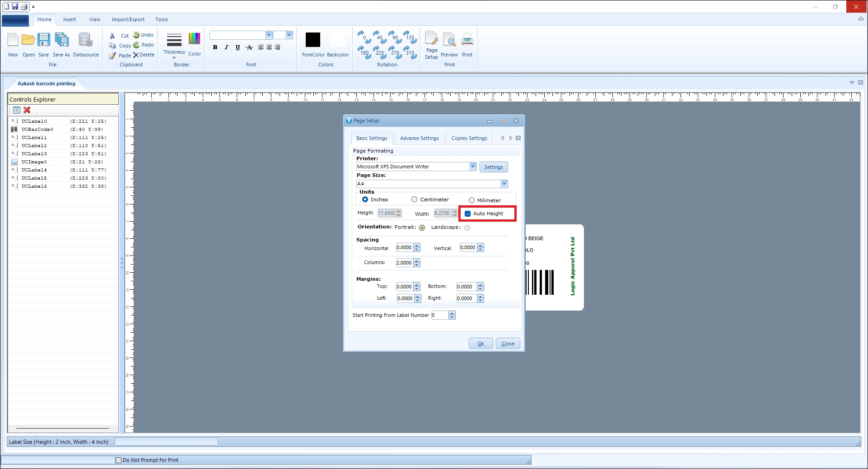Open the Import/Export ribbon tab

128,19
